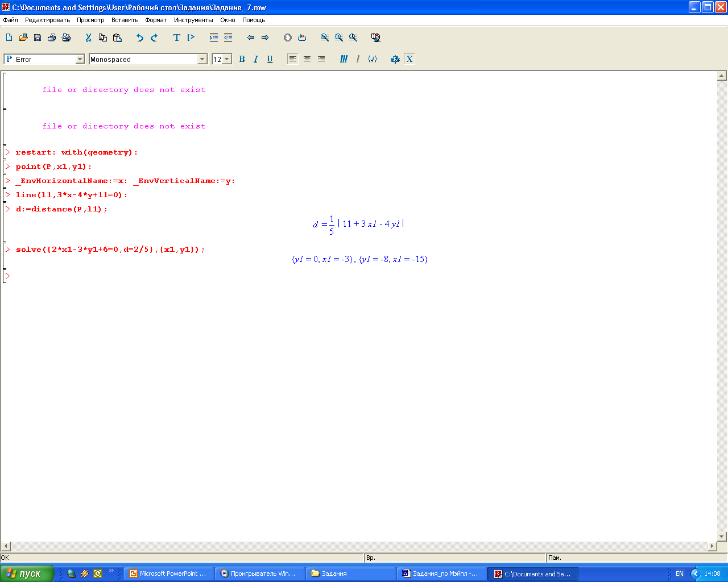Viewport: 728px width, 582px height.
Task: Open the Вставить menu
Action: pyautogui.click(x=125, y=20)
